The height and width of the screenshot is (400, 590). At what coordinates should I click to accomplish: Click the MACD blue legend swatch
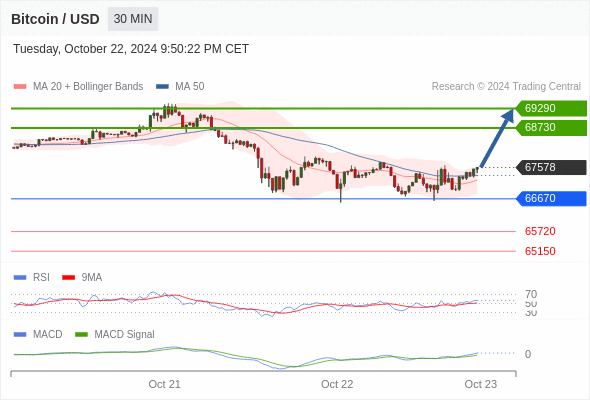click(x=20, y=335)
